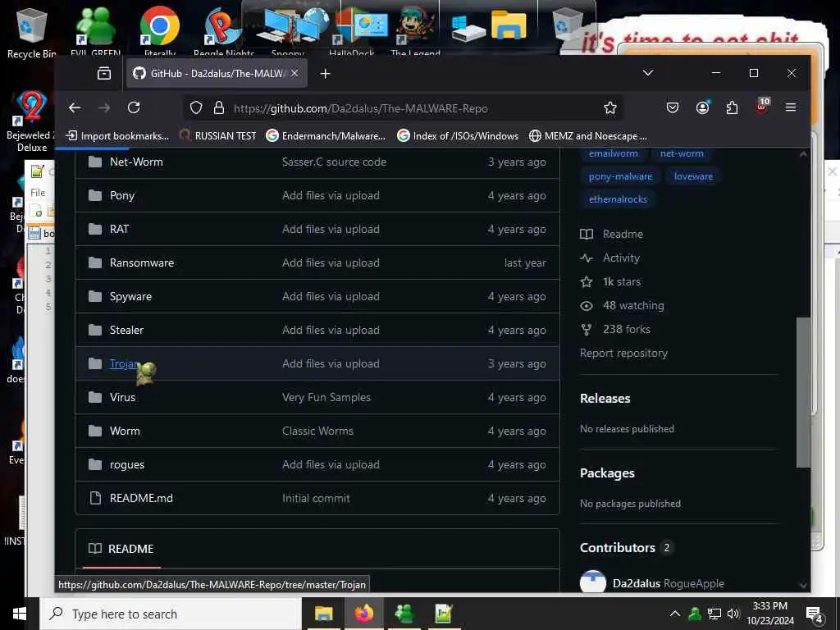Open the uBlock extension badge icon

click(x=762, y=106)
